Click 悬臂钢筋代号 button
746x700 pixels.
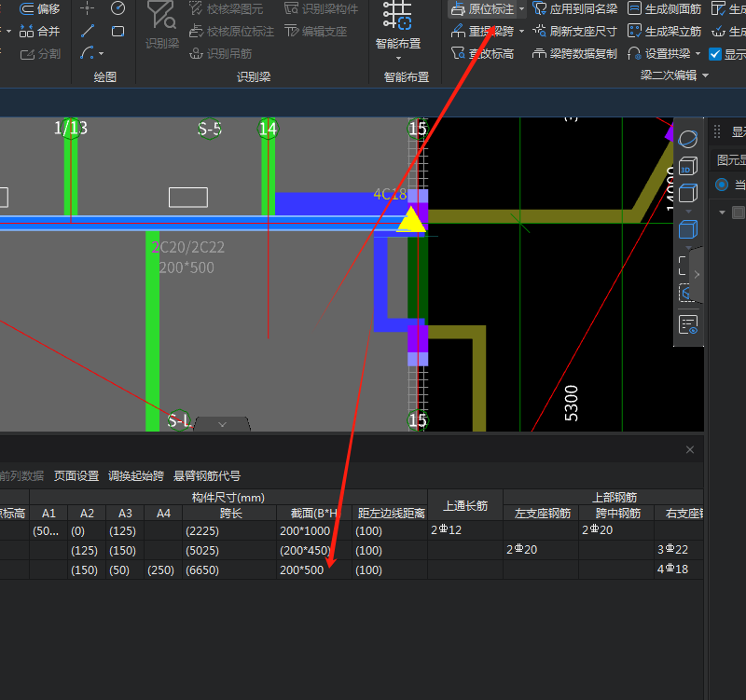(x=207, y=475)
